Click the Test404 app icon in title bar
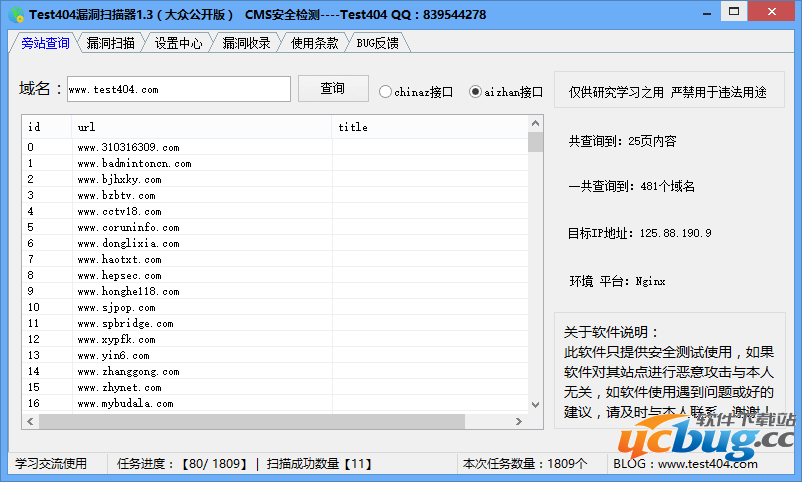This screenshot has height=482, width=802. pyautogui.click(x=15, y=14)
